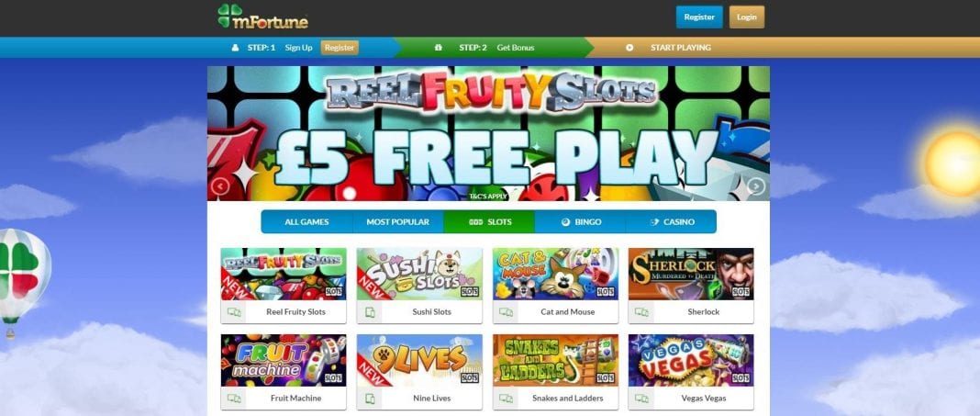Click the device icon beside Fruit Machine
The image size is (980, 416).
pyautogui.click(x=234, y=399)
